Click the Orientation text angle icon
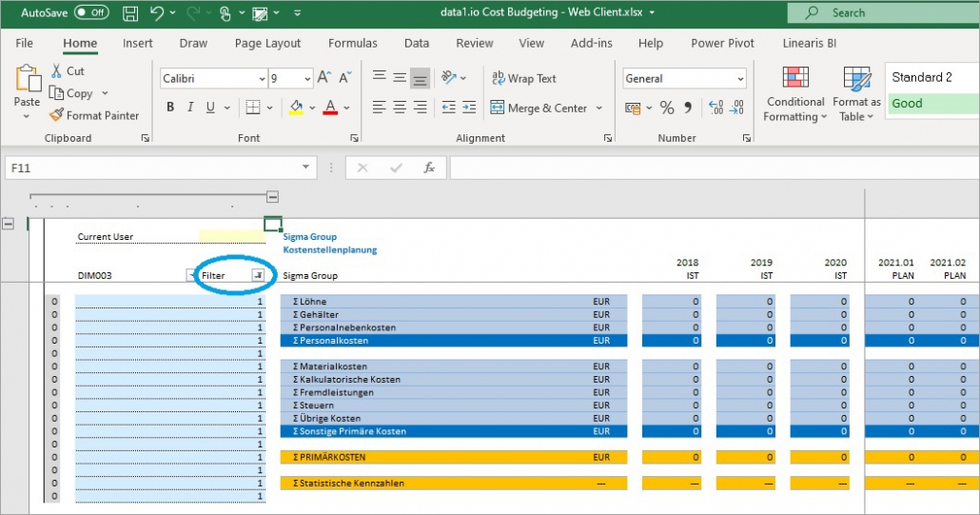Viewport: 980px width, 515px height. coord(449,77)
